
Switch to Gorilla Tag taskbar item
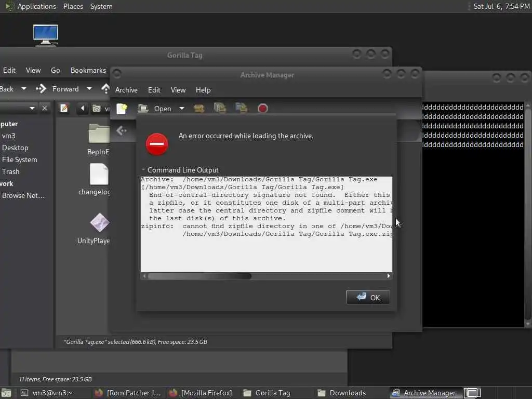tap(267, 393)
